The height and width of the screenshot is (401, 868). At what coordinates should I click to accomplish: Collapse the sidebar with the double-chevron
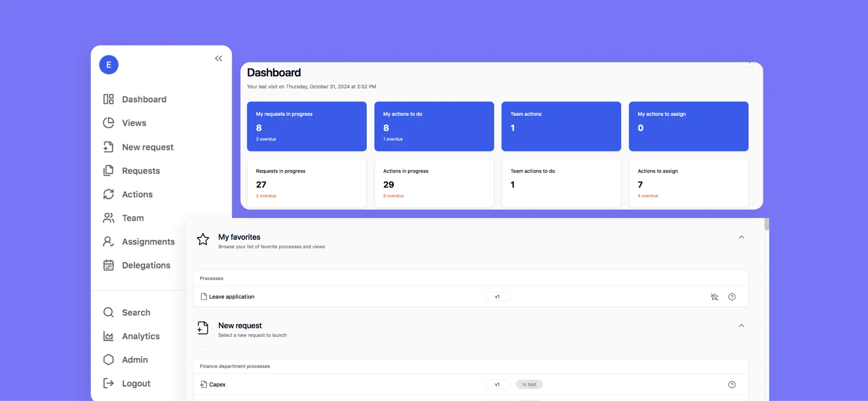(218, 58)
